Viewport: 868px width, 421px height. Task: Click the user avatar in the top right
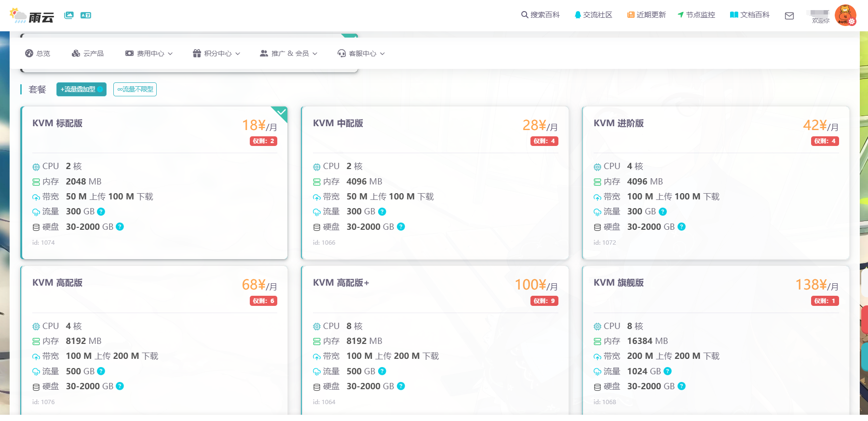click(x=845, y=15)
